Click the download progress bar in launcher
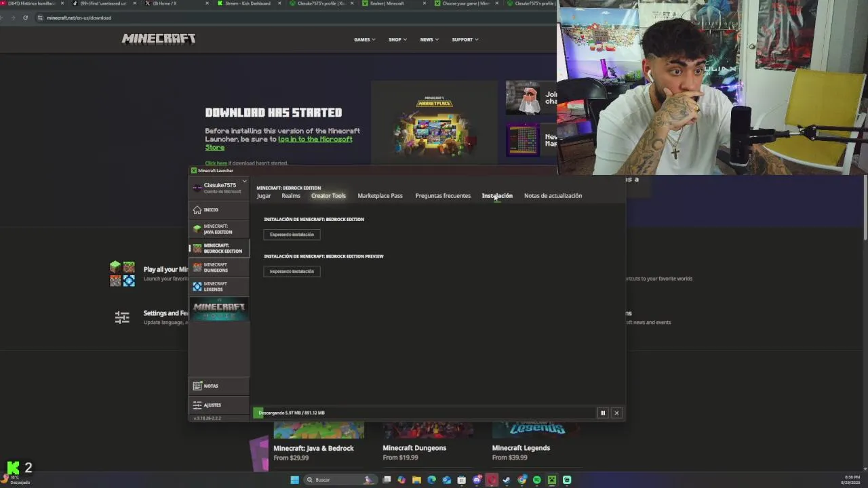This screenshot has height=488, width=868. coord(424,413)
